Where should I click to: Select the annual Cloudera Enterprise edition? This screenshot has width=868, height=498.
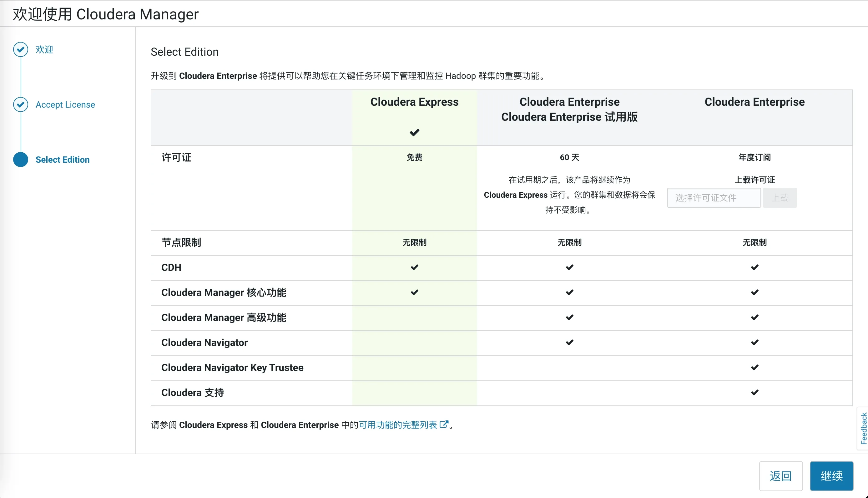[x=754, y=102]
